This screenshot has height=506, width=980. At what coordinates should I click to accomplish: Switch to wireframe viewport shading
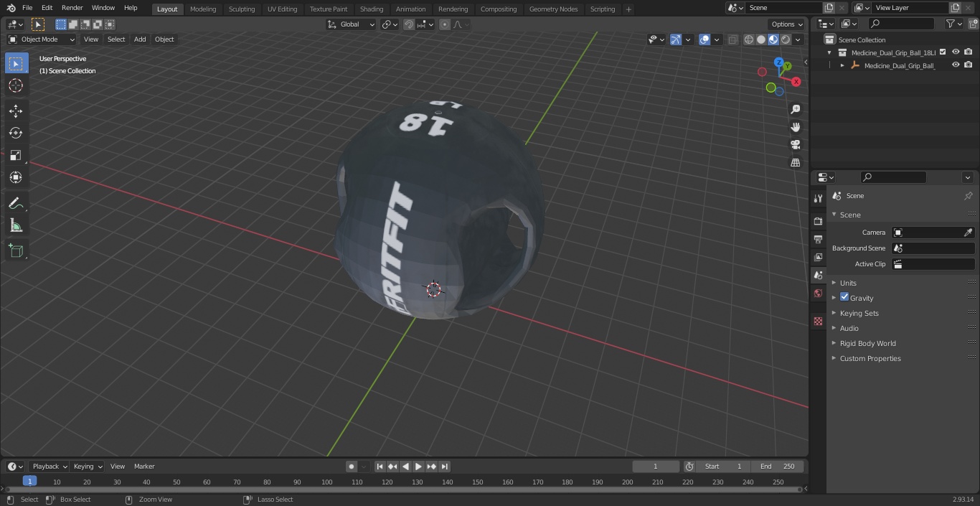[x=749, y=39]
